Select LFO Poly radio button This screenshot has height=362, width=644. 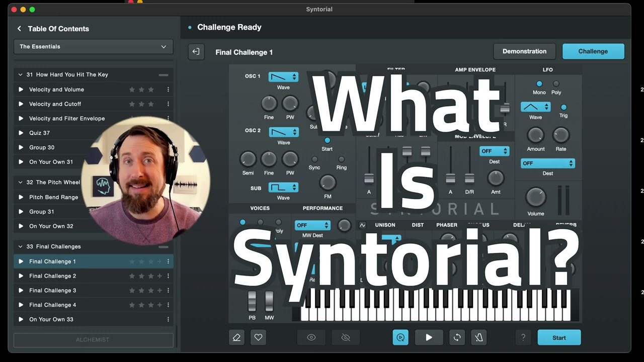(556, 84)
